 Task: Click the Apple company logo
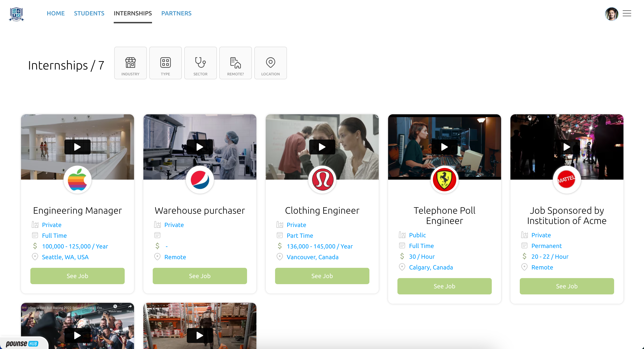coord(77,180)
